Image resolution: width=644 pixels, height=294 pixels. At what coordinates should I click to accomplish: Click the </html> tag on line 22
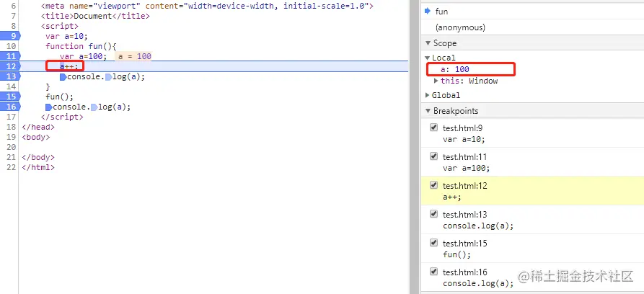(x=38, y=167)
